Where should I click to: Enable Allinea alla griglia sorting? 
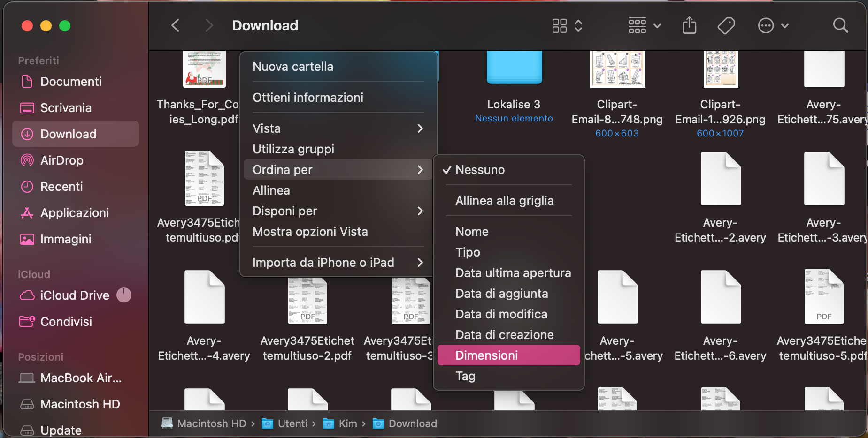(x=505, y=200)
